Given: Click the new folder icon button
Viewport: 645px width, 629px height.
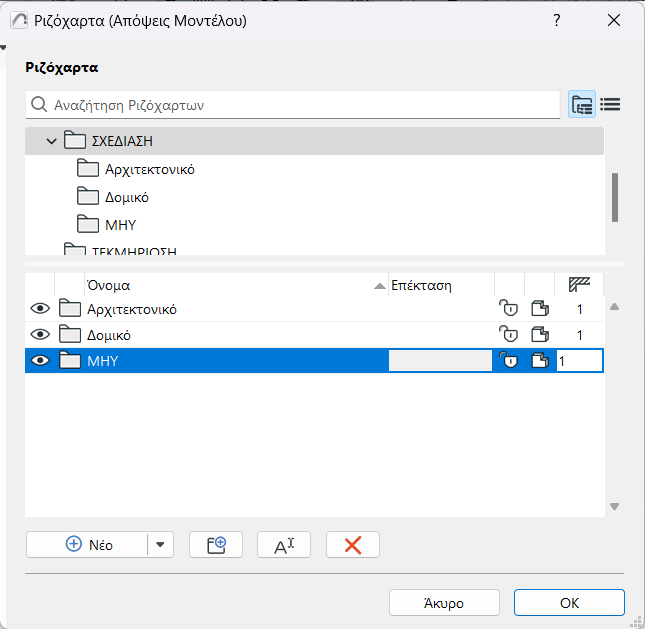Looking at the screenshot, I should pyautogui.click(x=216, y=545).
